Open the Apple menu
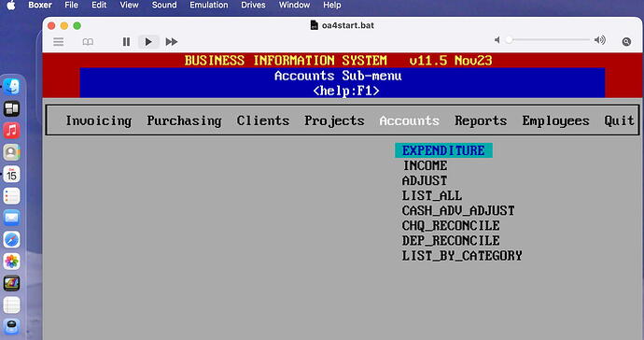 point(11,6)
